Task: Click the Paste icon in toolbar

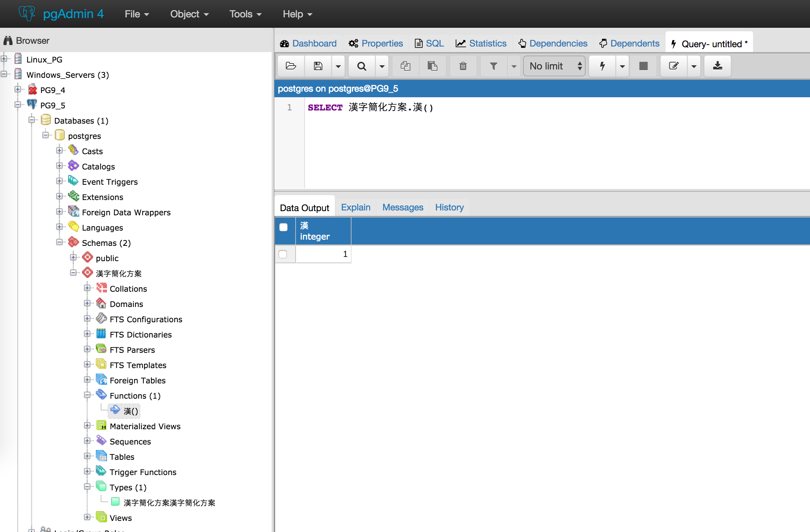Action: tap(432, 66)
